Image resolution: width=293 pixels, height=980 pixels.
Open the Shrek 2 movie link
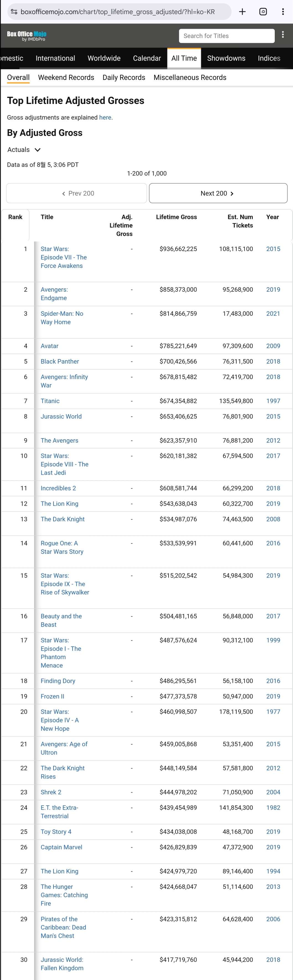click(x=51, y=792)
